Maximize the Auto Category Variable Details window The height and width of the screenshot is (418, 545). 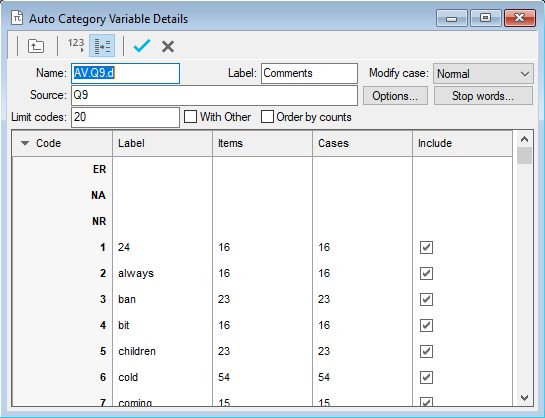pos(485,18)
